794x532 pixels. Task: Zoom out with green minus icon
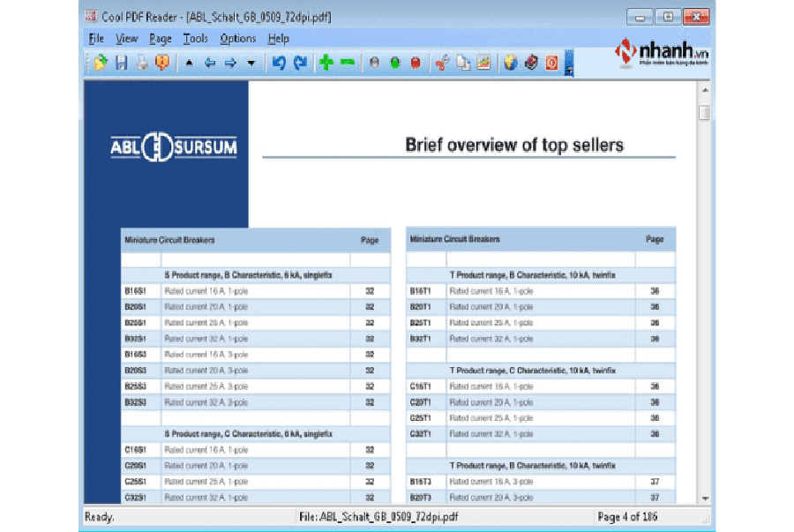coord(348,64)
